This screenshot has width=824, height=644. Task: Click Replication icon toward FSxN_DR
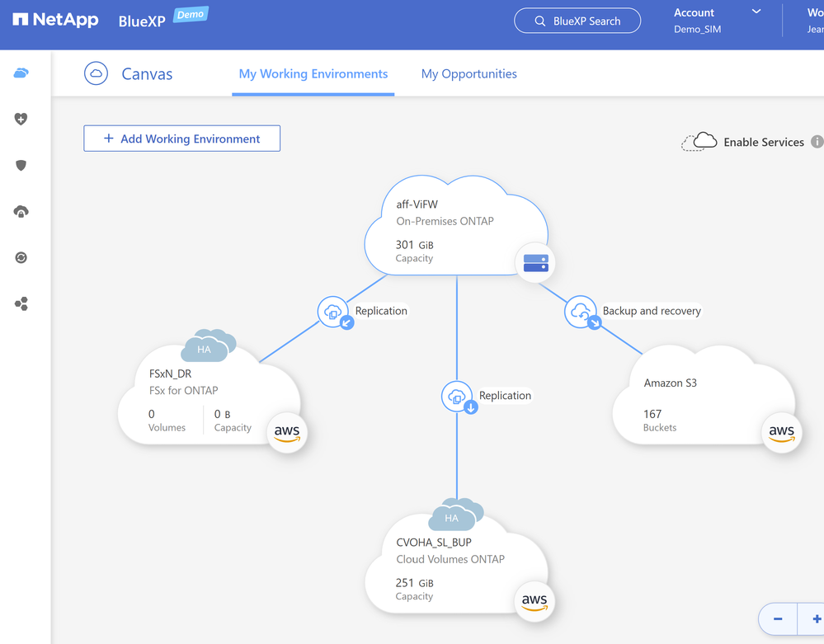(x=334, y=313)
